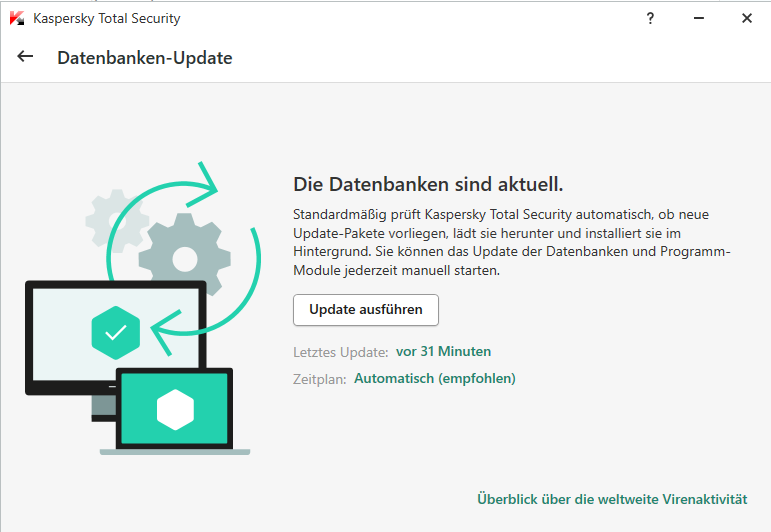Click the 'Letztes Update:' label
This screenshot has height=532, width=771.
click(x=341, y=353)
